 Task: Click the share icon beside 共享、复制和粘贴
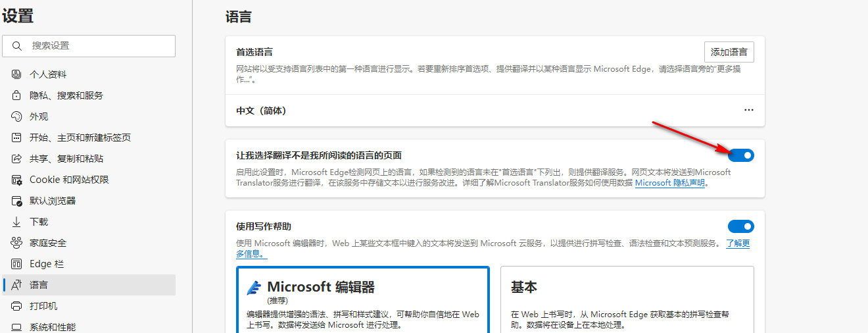click(x=17, y=159)
